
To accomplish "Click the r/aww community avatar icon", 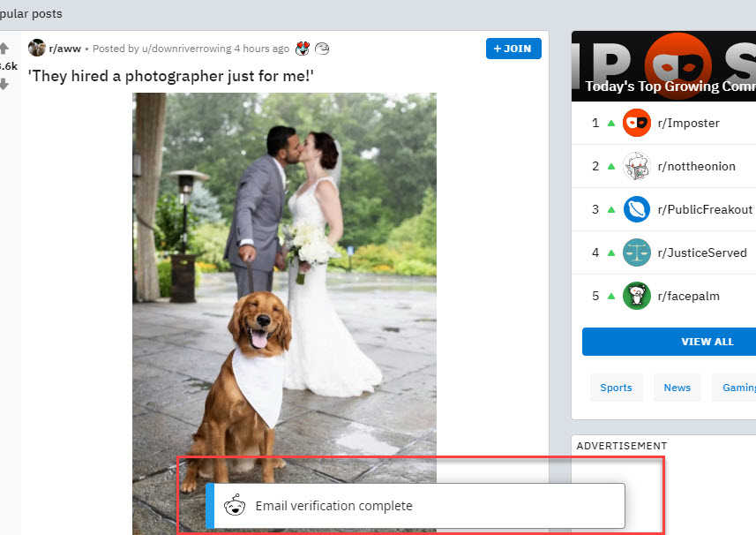I will tap(36, 48).
